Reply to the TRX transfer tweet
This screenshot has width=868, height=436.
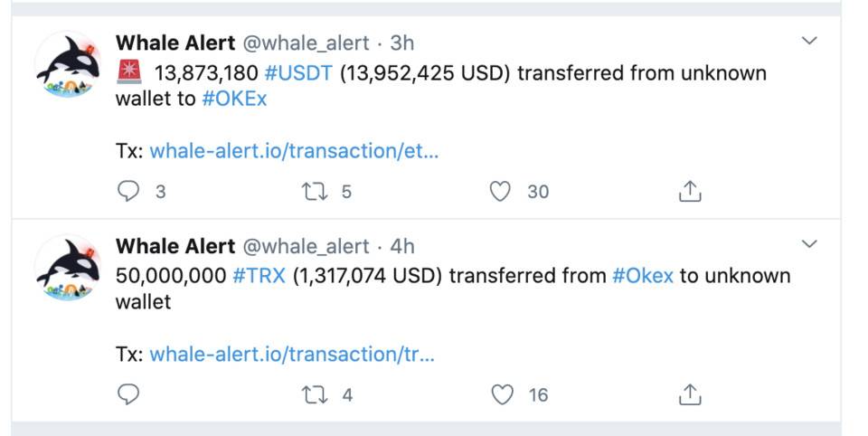(x=130, y=395)
